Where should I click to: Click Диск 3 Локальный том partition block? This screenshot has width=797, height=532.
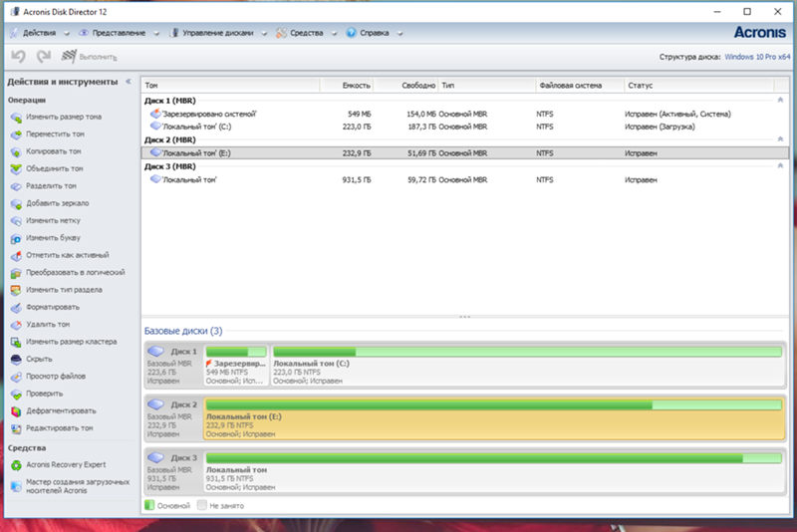click(x=494, y=470)
